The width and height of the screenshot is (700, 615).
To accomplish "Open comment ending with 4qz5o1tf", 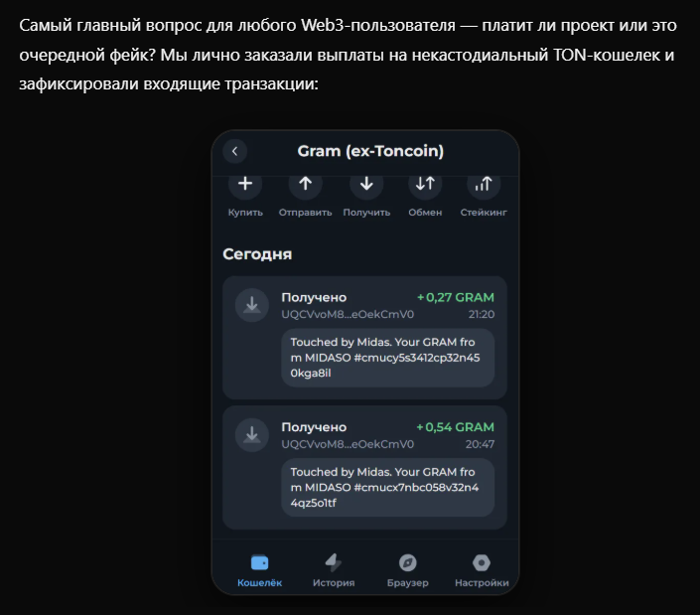I will (388, 488).
